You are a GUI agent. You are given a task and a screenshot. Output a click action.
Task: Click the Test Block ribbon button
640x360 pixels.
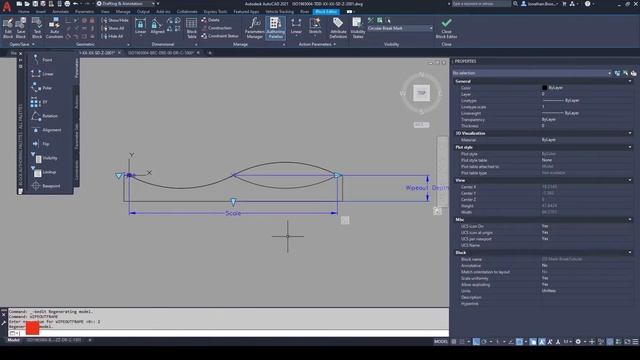(37, 28)
